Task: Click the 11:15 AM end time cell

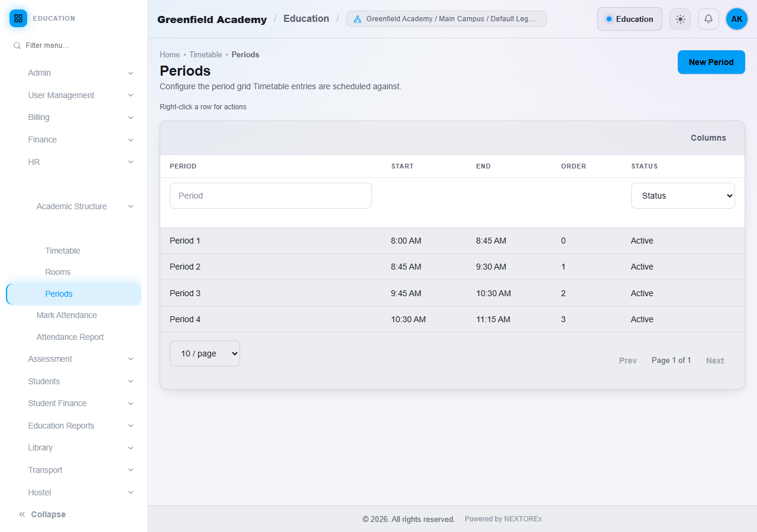Action: (x=493, y=319)
